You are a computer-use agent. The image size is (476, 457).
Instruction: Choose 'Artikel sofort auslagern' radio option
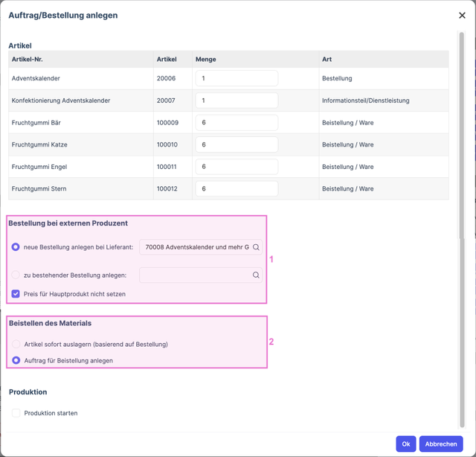pos(16,345)
